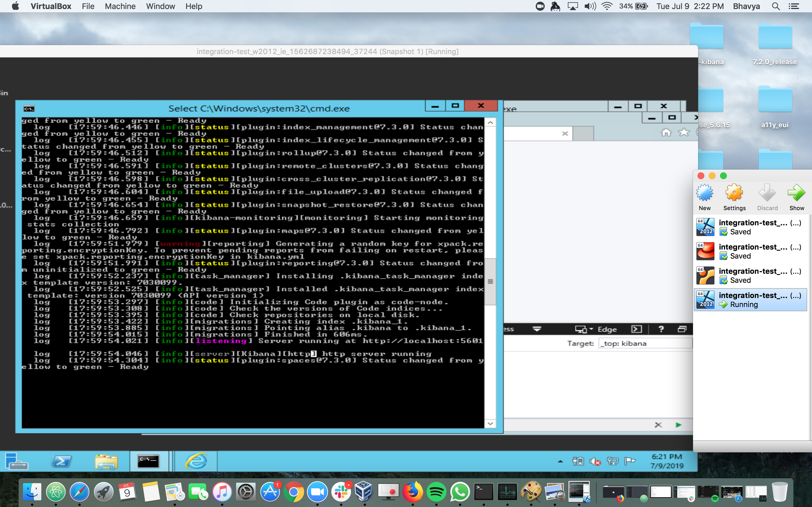Create a new virtual machine with the New icon
The width and height of the screenshot is (812, 507).
[x=705, y=196]
